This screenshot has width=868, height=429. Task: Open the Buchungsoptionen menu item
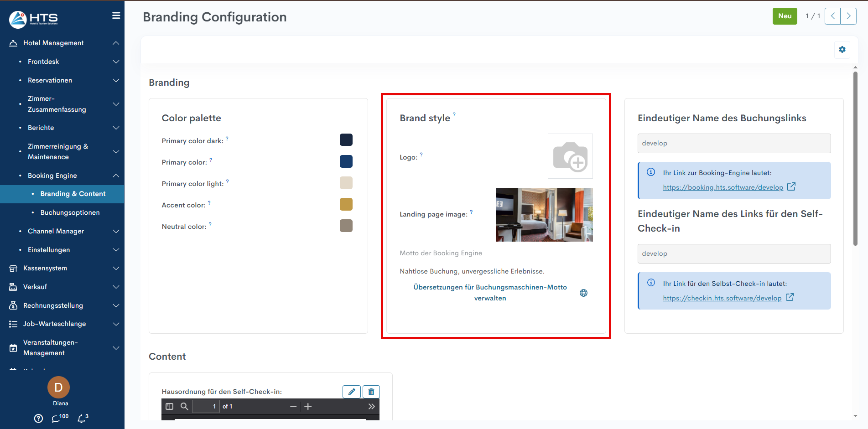coord(70,212)
